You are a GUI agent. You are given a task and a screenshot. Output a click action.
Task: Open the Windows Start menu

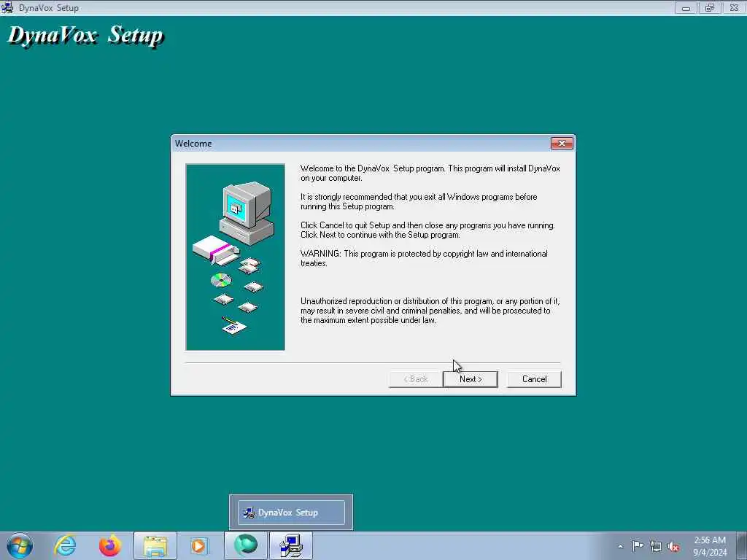point(20,545)
